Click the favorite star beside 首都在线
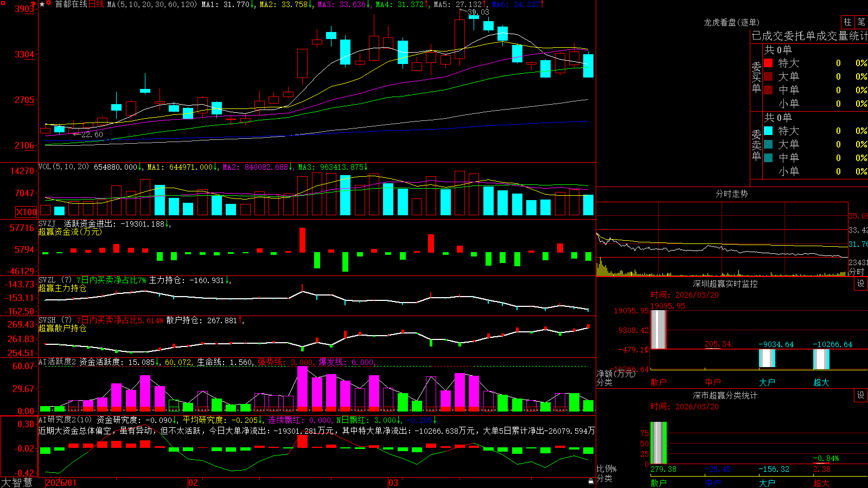868x488 pixels. point(42,4)
